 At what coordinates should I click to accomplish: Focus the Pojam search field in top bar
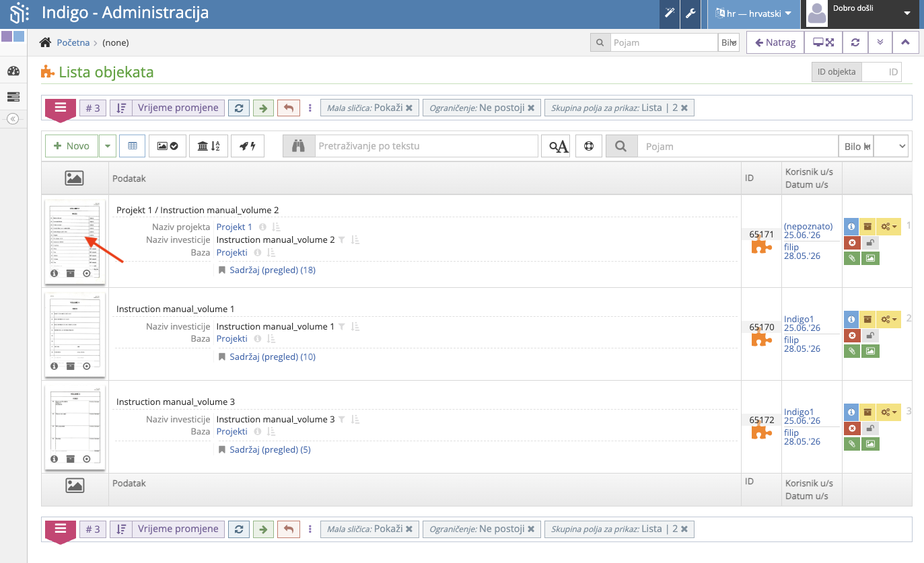point(664,42)
